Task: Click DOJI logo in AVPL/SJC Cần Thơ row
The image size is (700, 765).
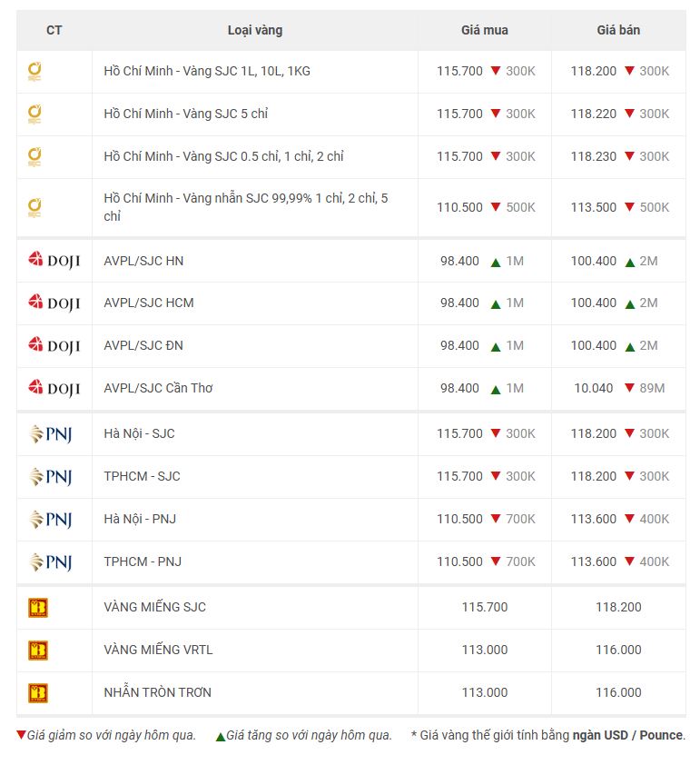Action: click(54, 388)
